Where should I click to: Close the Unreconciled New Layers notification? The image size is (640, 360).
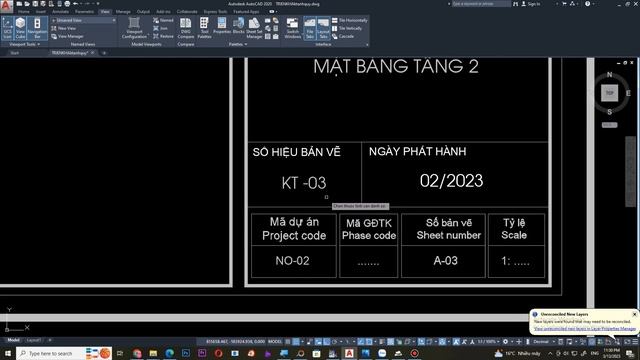tap(634, 314)
